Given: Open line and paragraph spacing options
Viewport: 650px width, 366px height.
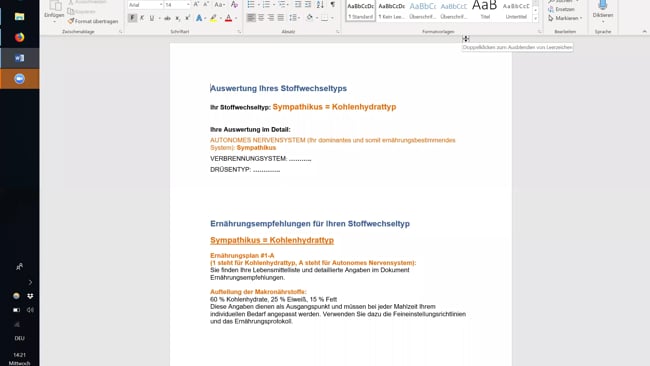Looking at the screenshot, I should pos(293,18).
